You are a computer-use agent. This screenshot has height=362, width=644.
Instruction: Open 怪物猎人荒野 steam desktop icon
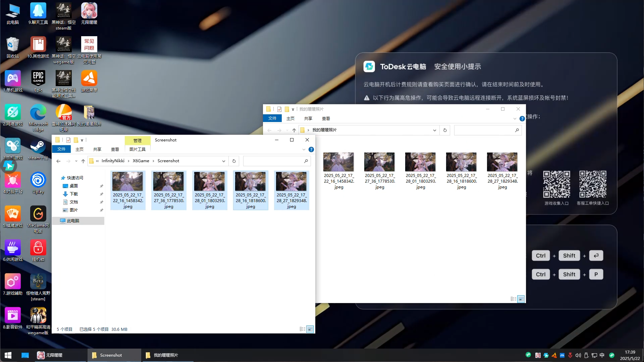tap(38, 287)
